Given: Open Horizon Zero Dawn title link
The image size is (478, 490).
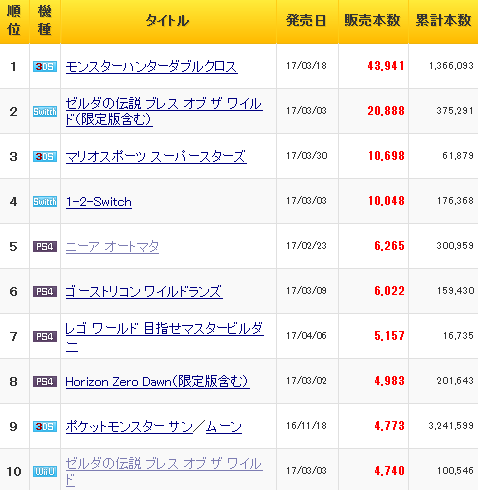Looking at the screenshot, I should pyautogui.click(x=157, y=382).
